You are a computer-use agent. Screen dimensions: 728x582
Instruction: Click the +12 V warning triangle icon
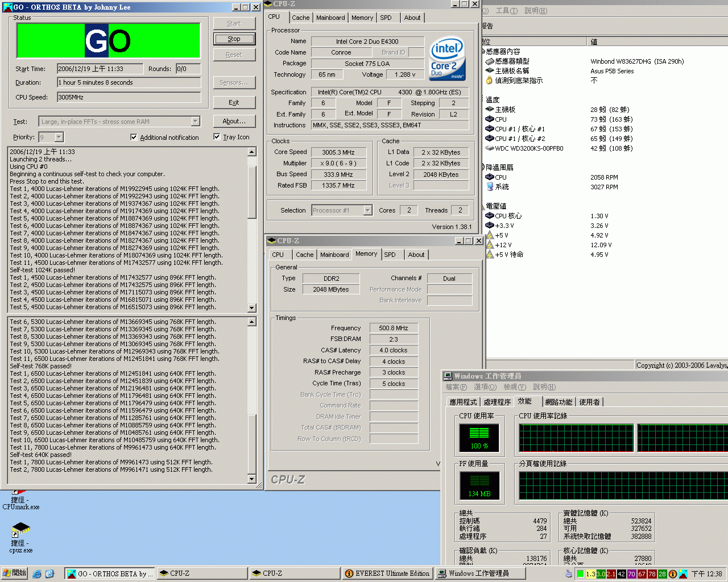click(490, 245)
